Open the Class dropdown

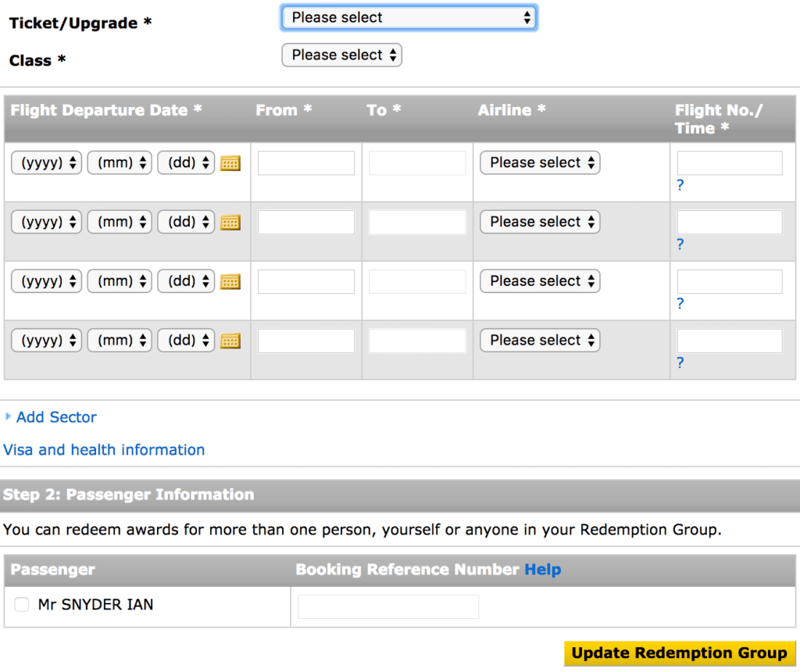click(x=341, y=55)
